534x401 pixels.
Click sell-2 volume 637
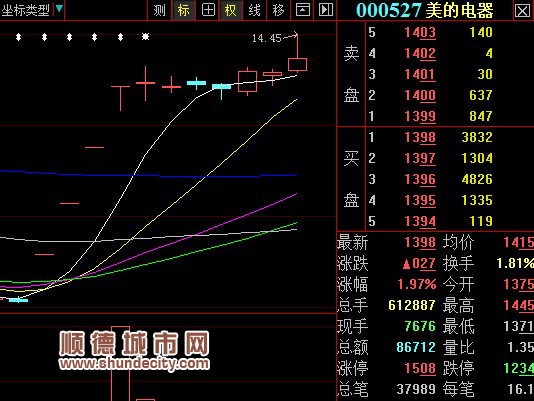481,95
